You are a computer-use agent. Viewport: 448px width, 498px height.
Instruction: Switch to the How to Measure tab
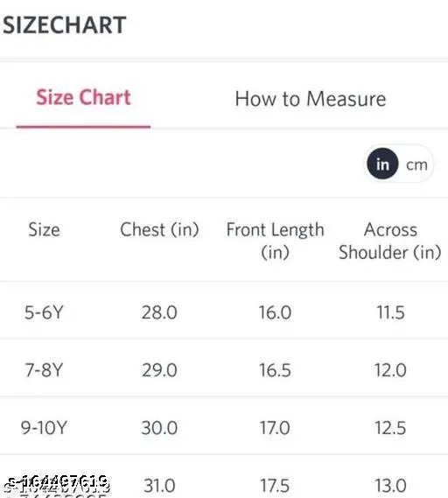[x=311, y=99]
